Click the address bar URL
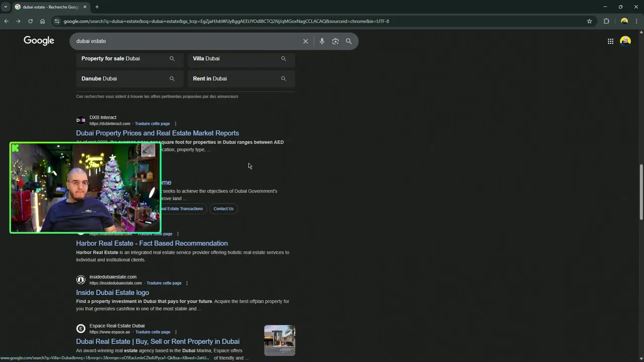644x362 pixels. point(226,21)
